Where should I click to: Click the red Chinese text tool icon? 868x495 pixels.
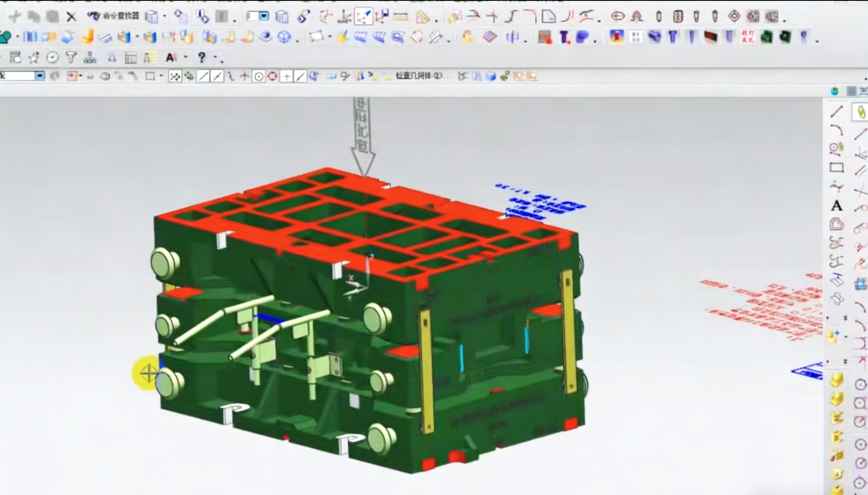747,37
